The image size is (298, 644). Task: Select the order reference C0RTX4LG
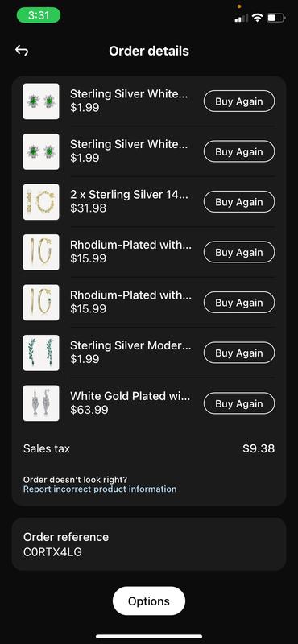[52, 552]
